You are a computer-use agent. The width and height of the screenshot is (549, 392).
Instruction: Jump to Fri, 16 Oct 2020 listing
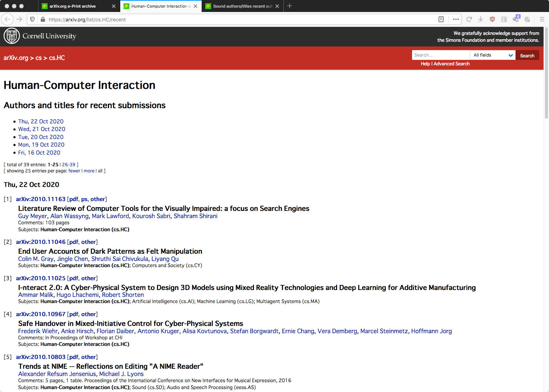click(x=39, y=152)
